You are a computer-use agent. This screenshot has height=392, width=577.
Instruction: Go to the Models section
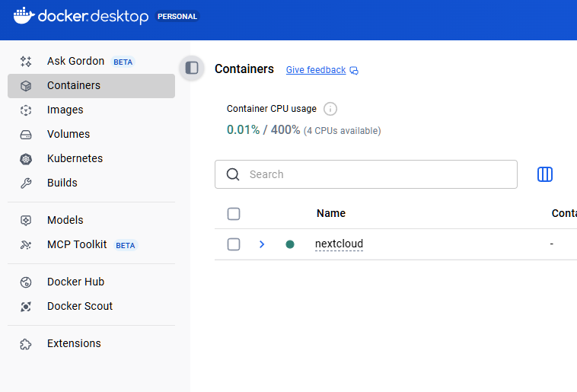tap(65, 220)
